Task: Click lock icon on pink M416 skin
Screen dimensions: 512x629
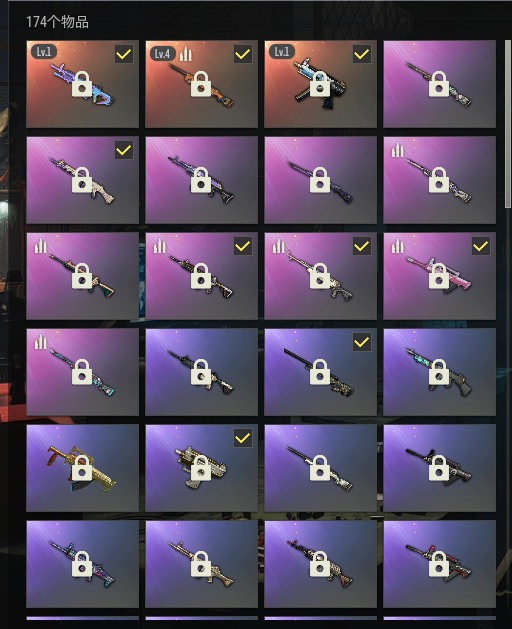Action: [439, 276]
